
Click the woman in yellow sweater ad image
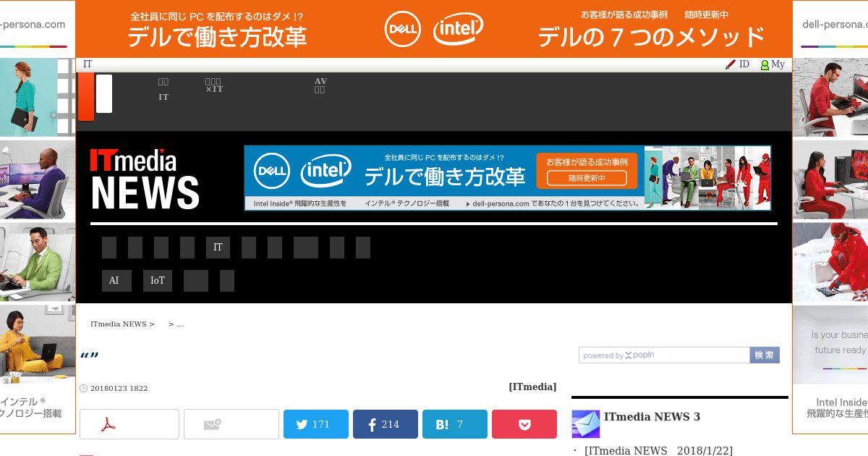coord(38,345)
